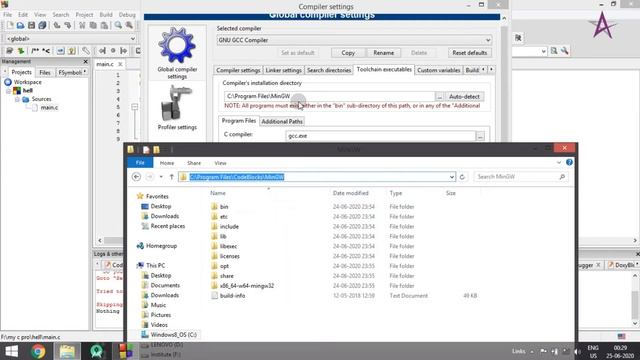Refresh the MinGW folder view
Viewport: 640px width, 360px height.
pyautogui.click(x=462, y=177)
